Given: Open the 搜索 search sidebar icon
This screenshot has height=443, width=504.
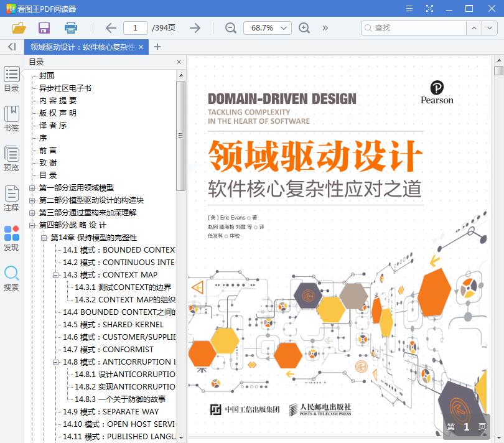Looking at the screenshot, I should (x=12, y=278).
